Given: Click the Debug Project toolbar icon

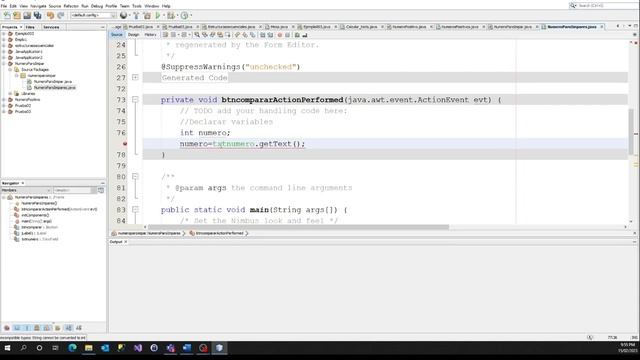Looking at the screenshot, I should click(171, 16).
